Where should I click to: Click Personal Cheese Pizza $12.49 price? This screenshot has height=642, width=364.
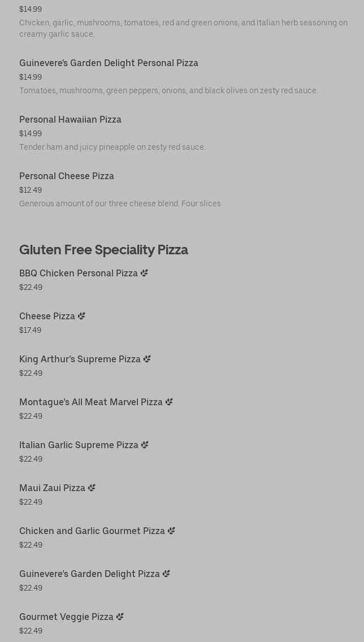click(31, 190)
